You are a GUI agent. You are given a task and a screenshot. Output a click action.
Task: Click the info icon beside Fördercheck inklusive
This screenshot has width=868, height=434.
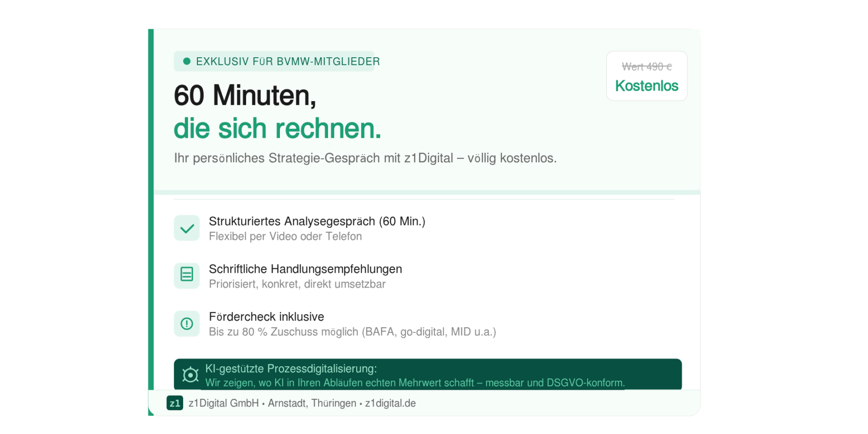[186, 323]
